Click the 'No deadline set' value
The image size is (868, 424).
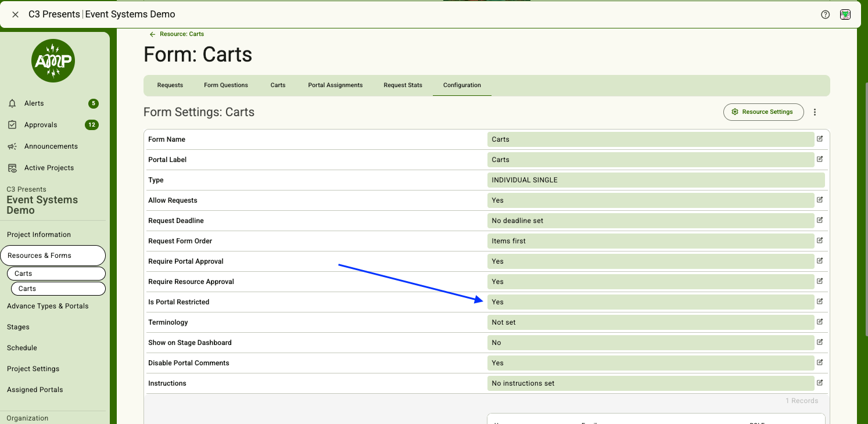[651, 221]
